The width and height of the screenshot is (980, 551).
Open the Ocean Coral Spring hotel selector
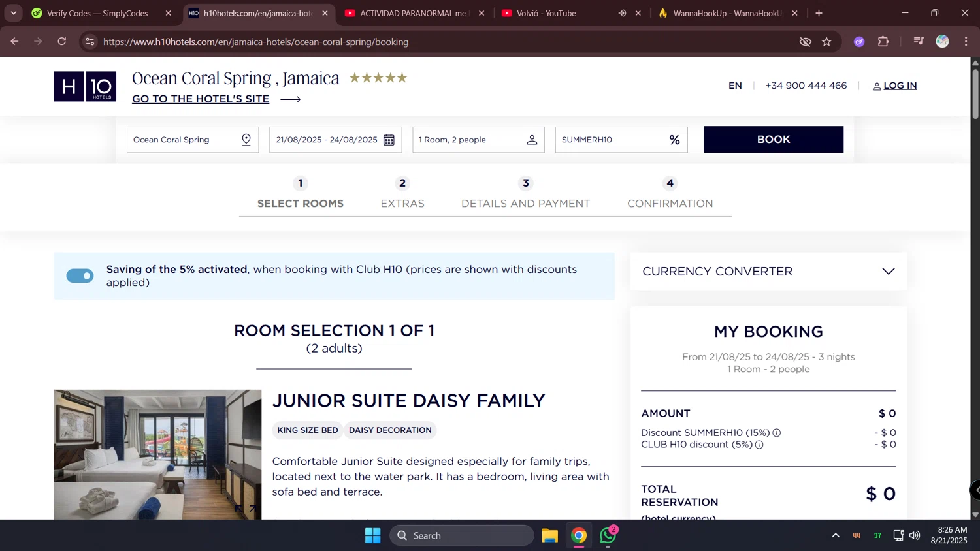[x=193, y=140]
